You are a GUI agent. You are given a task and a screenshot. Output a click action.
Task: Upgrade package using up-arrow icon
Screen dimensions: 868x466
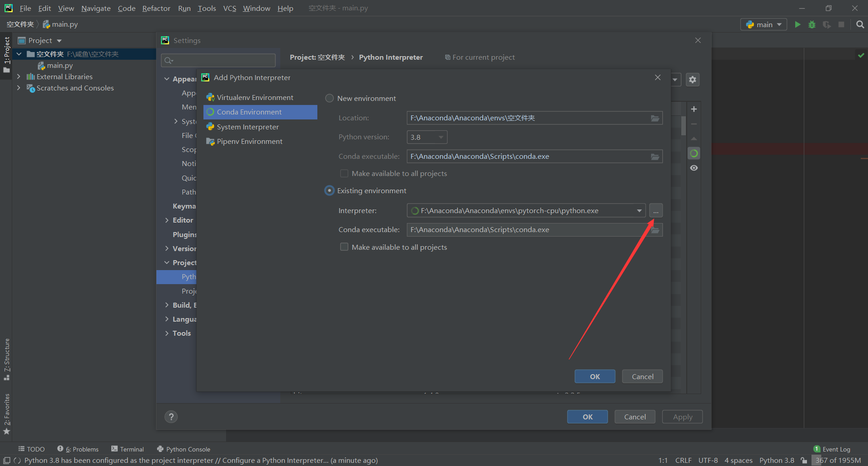694,138
